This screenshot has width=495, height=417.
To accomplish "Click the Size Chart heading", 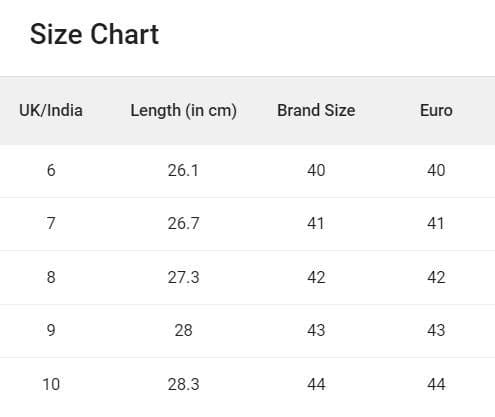I will 94,34.
